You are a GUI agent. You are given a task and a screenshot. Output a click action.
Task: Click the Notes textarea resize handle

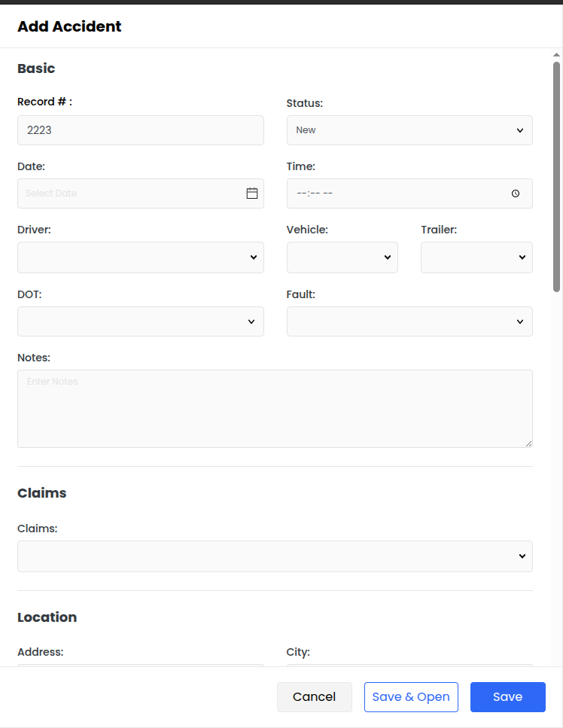coord(529,444)
